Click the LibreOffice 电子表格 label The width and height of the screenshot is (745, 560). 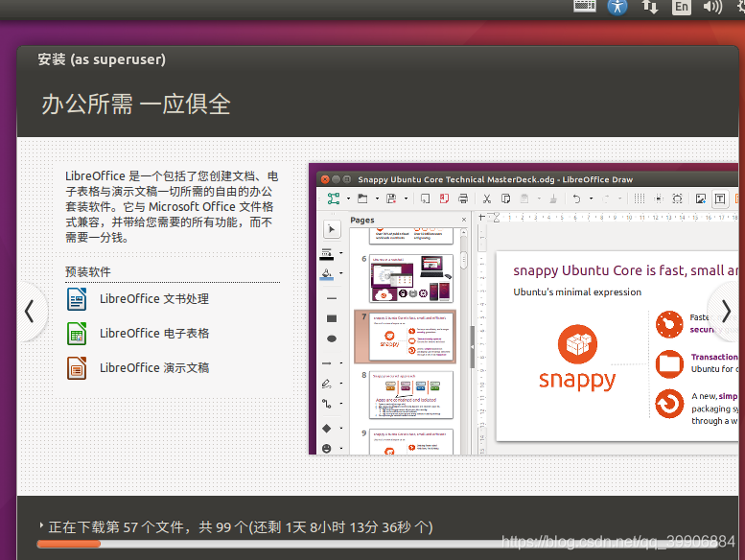click(154, 334)
